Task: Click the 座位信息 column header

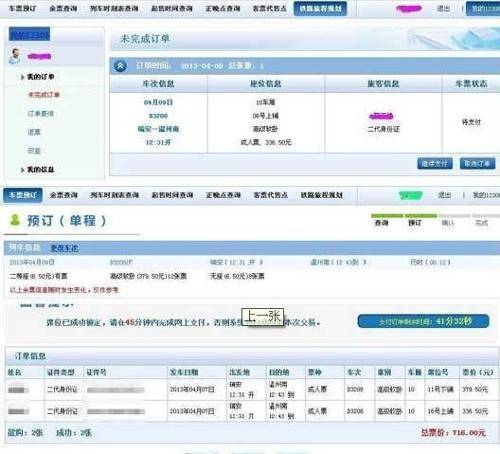Action: tap(266, 84)
